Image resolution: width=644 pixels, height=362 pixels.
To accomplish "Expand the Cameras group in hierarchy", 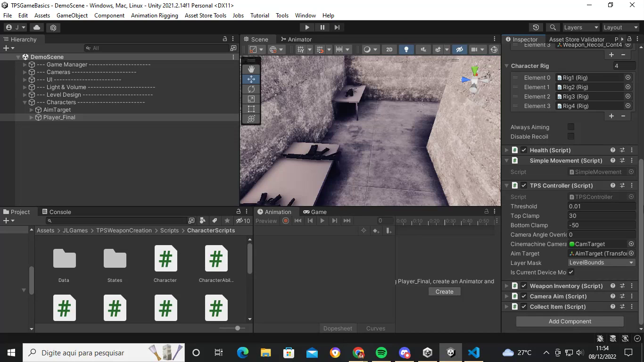I will [25, 72].
